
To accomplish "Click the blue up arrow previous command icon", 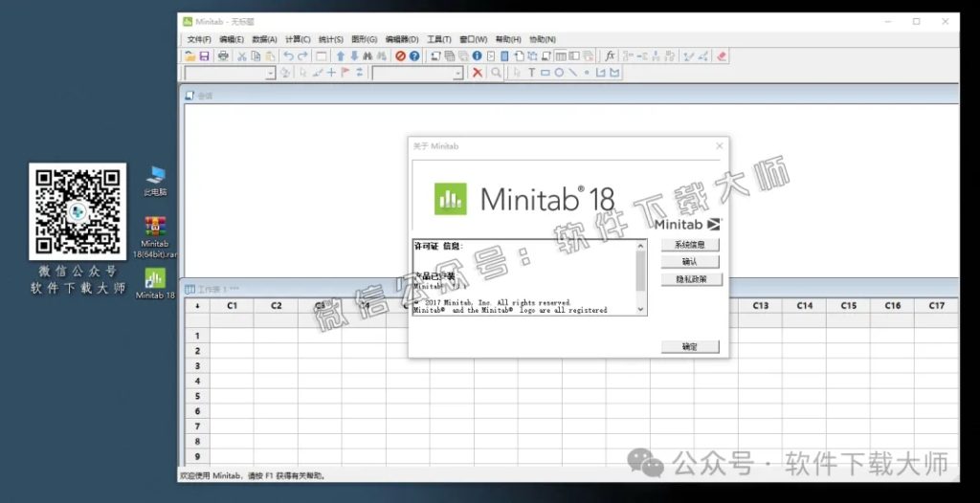I will tap(341, 56).
